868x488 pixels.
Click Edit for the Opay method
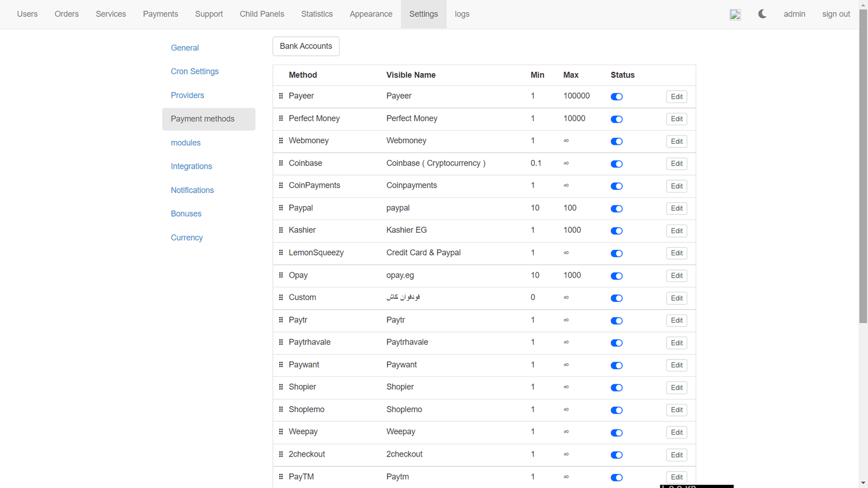tap(676, 276)
